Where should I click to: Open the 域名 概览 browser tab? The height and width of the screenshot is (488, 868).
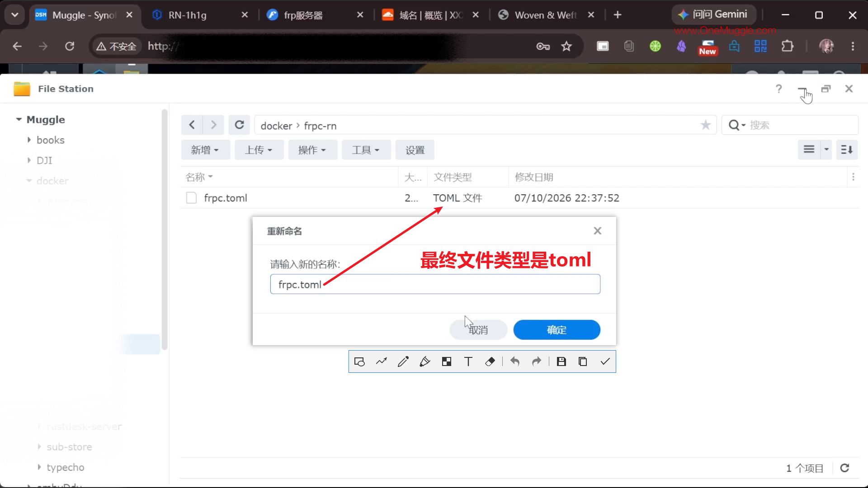tap(429, 15)
